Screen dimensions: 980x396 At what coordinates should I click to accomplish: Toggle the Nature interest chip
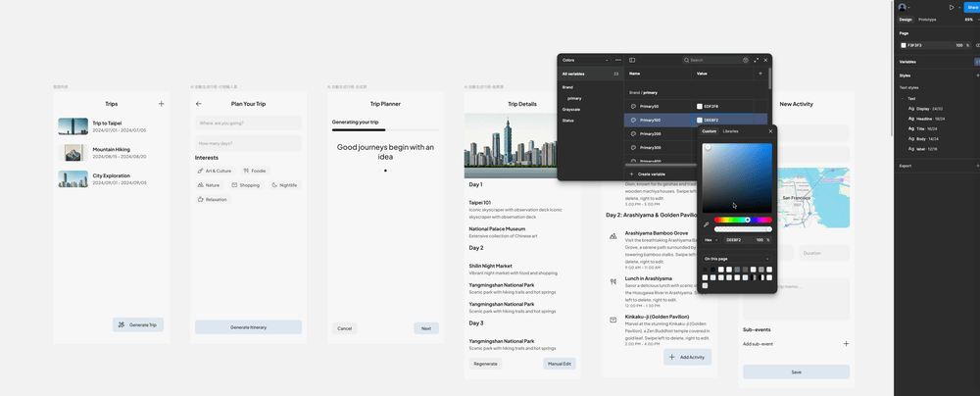tap(209, 185)
